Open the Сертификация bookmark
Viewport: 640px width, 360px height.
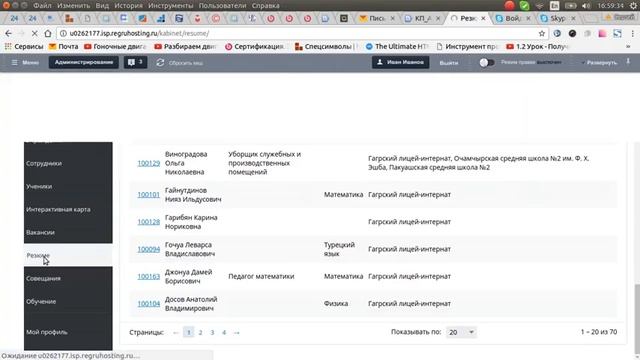coord(255,47)
